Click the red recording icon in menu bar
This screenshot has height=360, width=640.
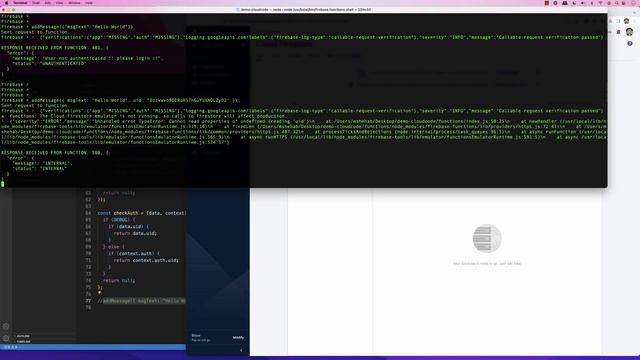[547, 3]
